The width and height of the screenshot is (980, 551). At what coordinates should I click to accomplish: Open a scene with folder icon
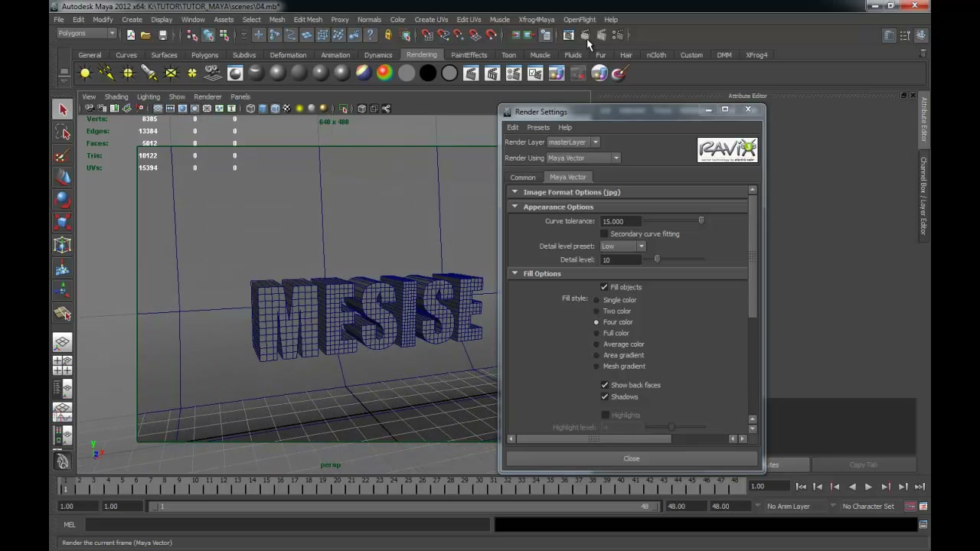click(x=145, y=34)
